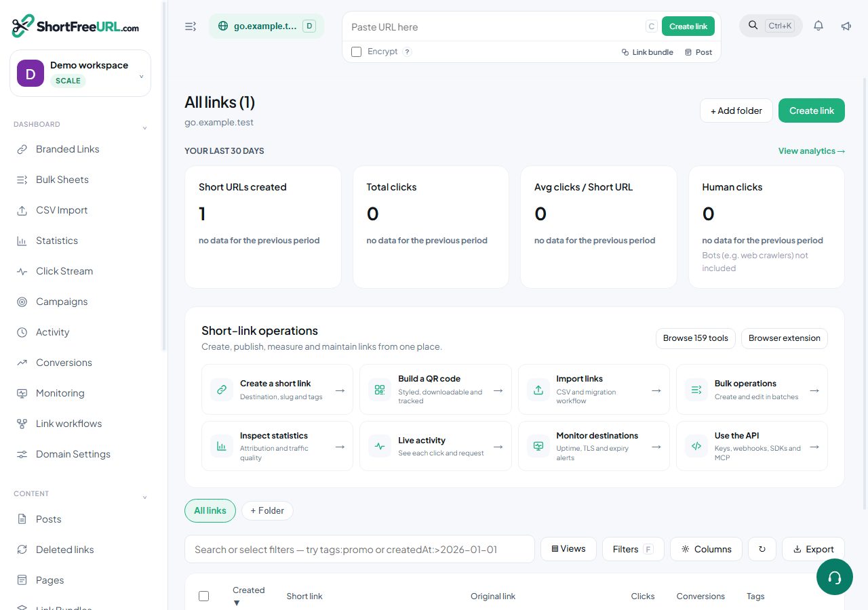Click the Encrypt help question mark
Screen dimensions: 868x610
[407, 52]
